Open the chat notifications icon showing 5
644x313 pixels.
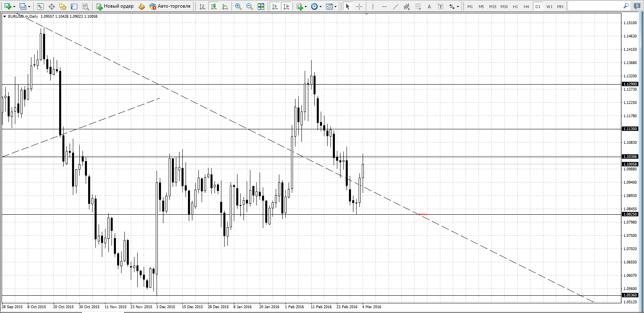tap(637, 6)
